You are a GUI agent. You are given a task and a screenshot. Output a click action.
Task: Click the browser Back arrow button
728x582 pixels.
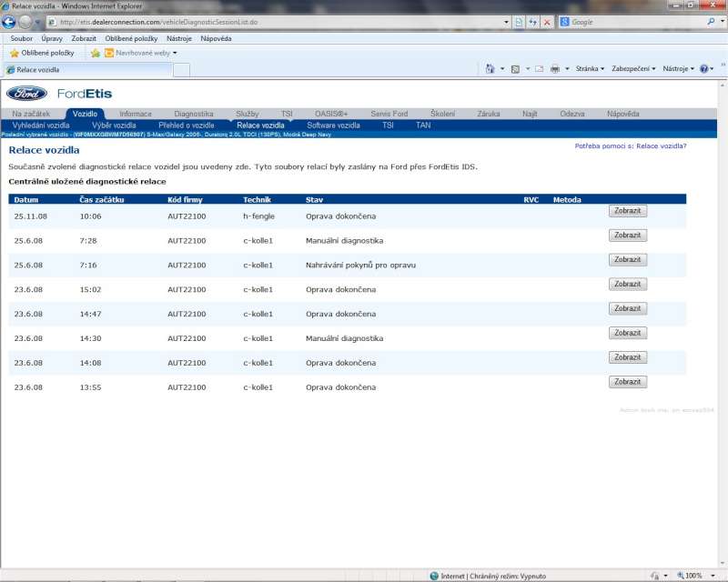coord(10,22)
